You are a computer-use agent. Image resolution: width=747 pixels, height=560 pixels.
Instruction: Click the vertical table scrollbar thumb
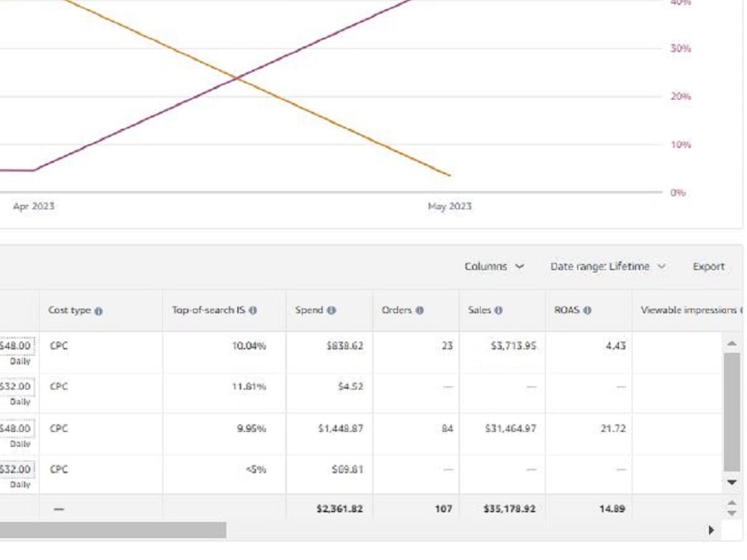coord(732,412)
